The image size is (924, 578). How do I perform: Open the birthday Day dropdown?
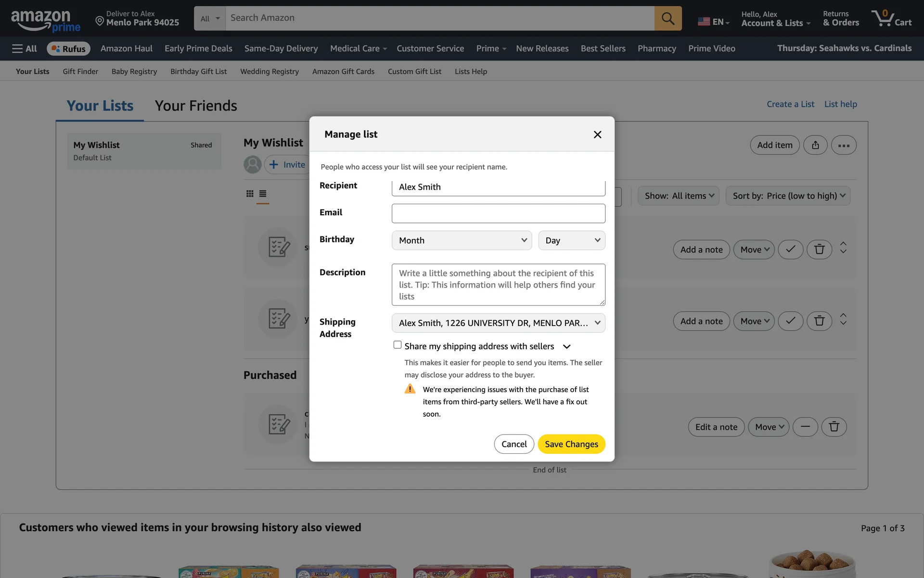[571, 240]
